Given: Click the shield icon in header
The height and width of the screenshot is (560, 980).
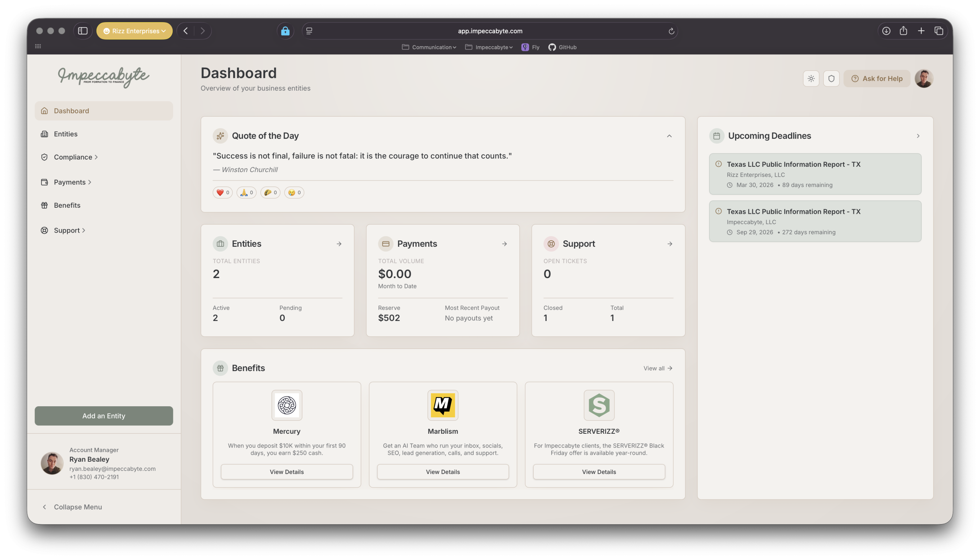Looking at the screenshot, I should click(831, 78).
